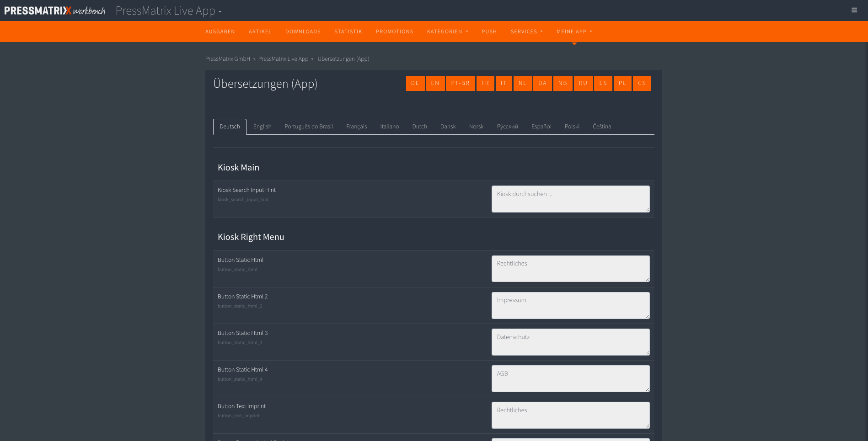Open the Artikel menu item

[260, 32]
